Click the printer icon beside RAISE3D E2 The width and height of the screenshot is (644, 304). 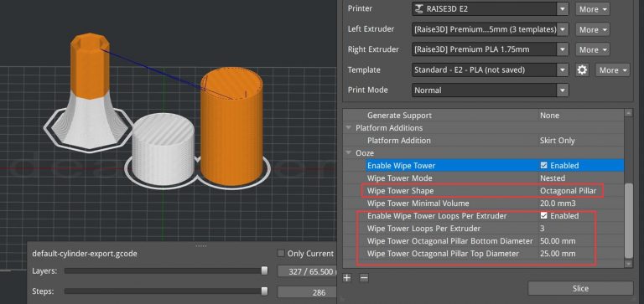[420, 9]
